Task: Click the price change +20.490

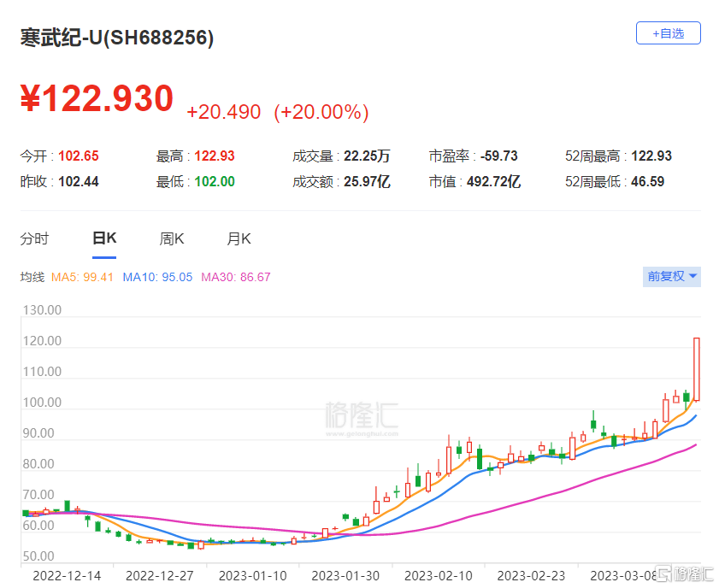Action: click(x=224, y=112)
